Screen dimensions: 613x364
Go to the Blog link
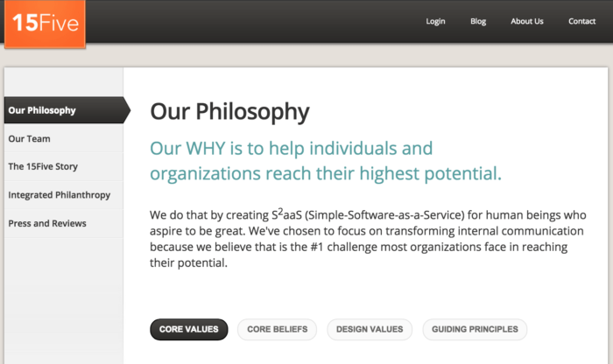coord(478,21)
